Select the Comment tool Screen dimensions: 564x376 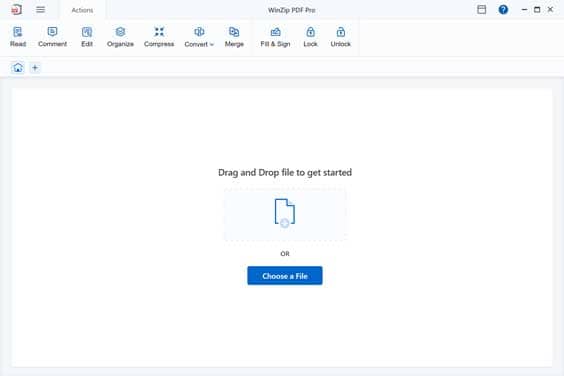pos(53,37)
